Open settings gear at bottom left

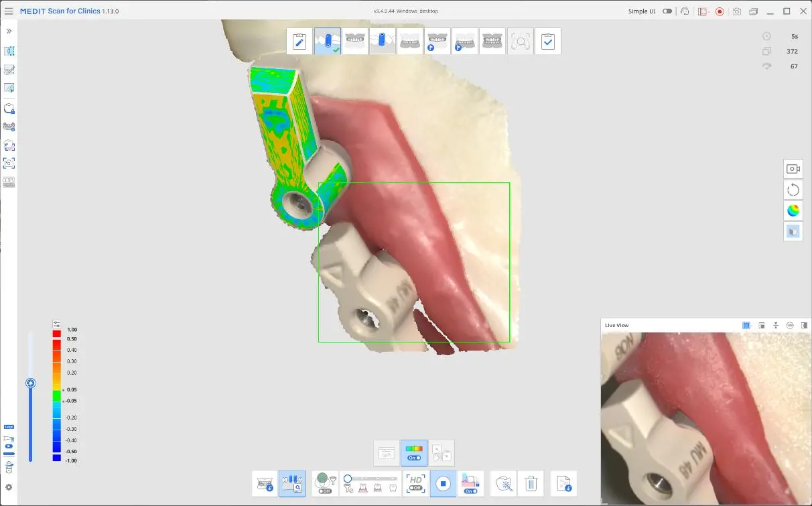[x=9, y=487]
